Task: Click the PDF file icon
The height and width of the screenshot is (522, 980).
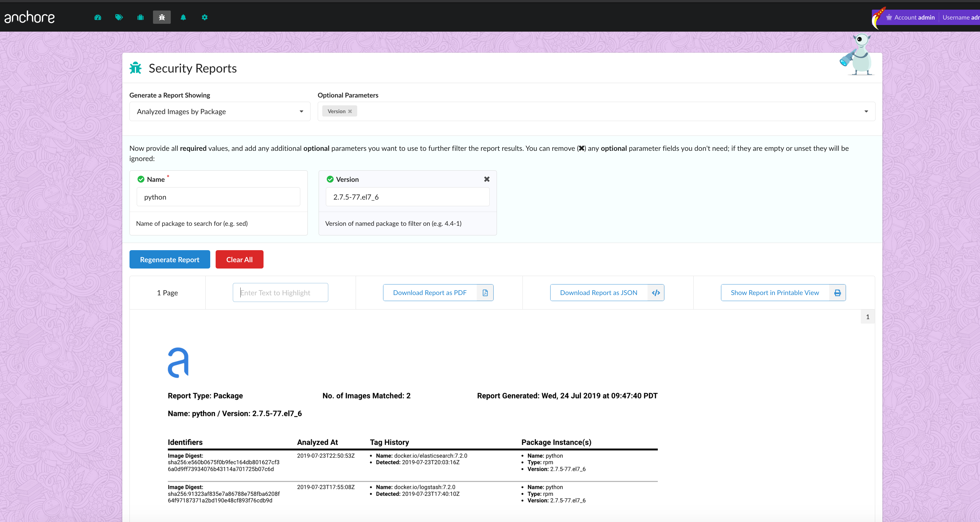Action: 485,293
